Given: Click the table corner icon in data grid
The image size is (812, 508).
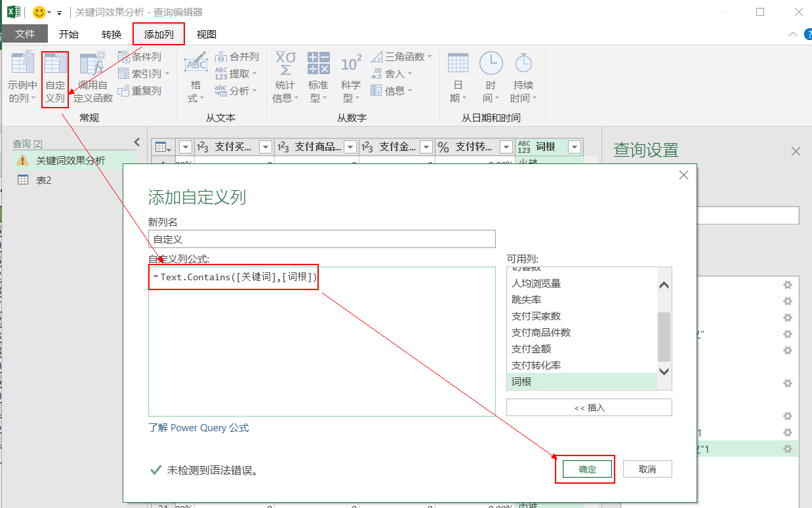Looking at the screenshot, I should (162, 147).
